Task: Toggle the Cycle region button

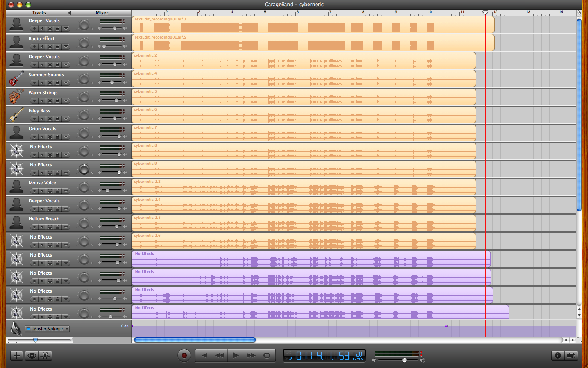Action: tap(267, 355)
